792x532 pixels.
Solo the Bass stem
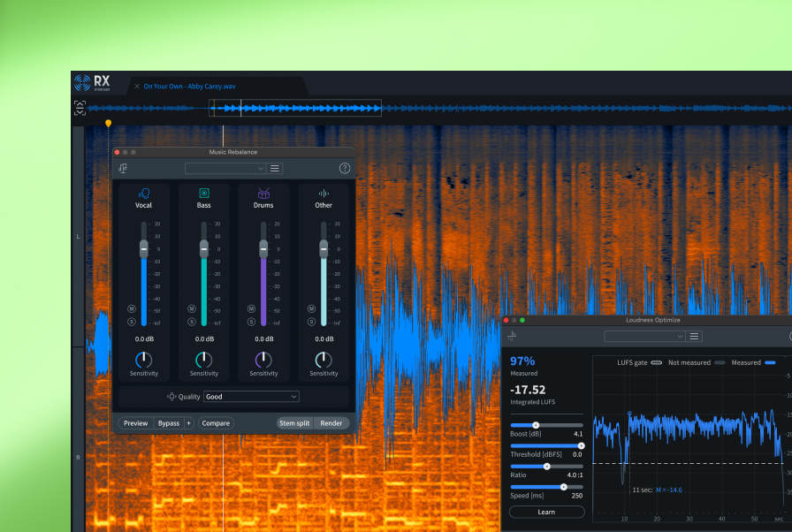[x=192, y=322]
